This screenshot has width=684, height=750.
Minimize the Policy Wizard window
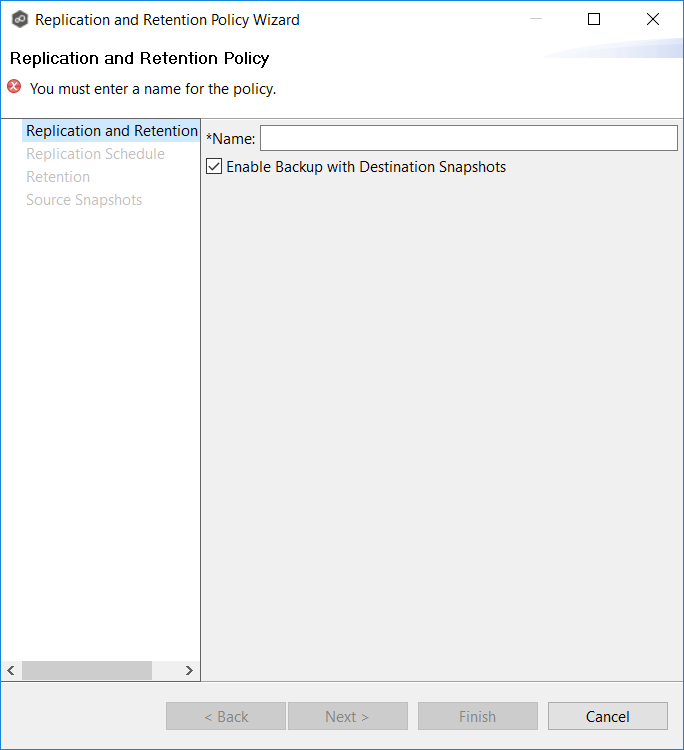[x=535, y=19]
